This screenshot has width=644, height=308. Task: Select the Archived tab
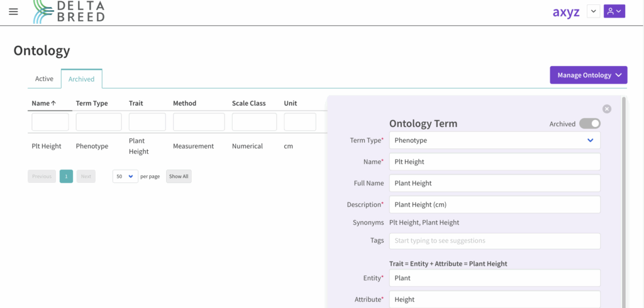pyautogui.click(x=81, y=79)
